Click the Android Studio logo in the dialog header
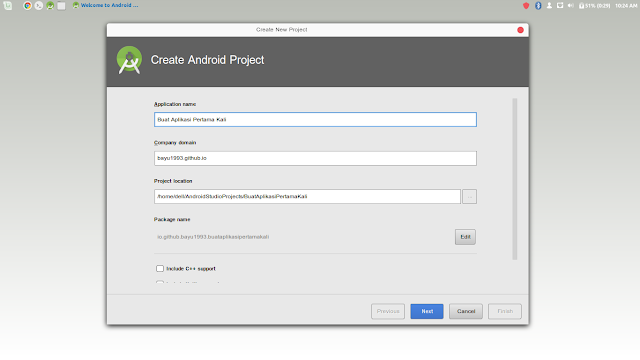 (x=129, y=60)
